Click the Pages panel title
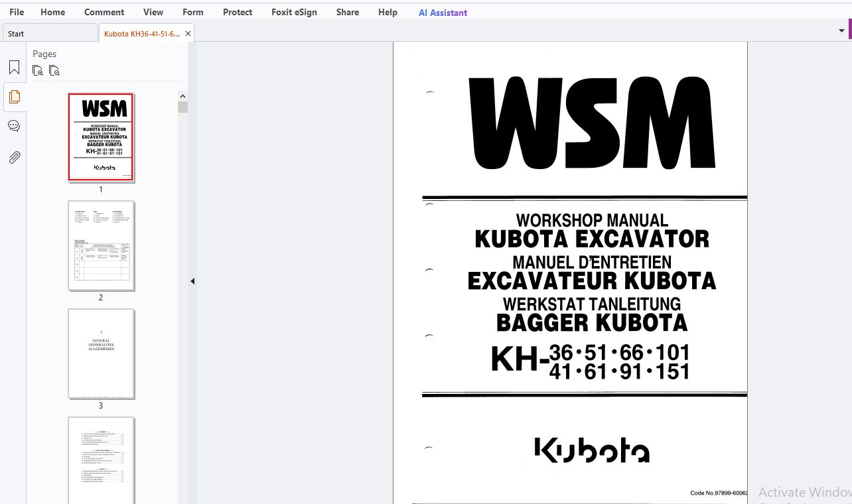852x504 pixels. click(44, 54)
